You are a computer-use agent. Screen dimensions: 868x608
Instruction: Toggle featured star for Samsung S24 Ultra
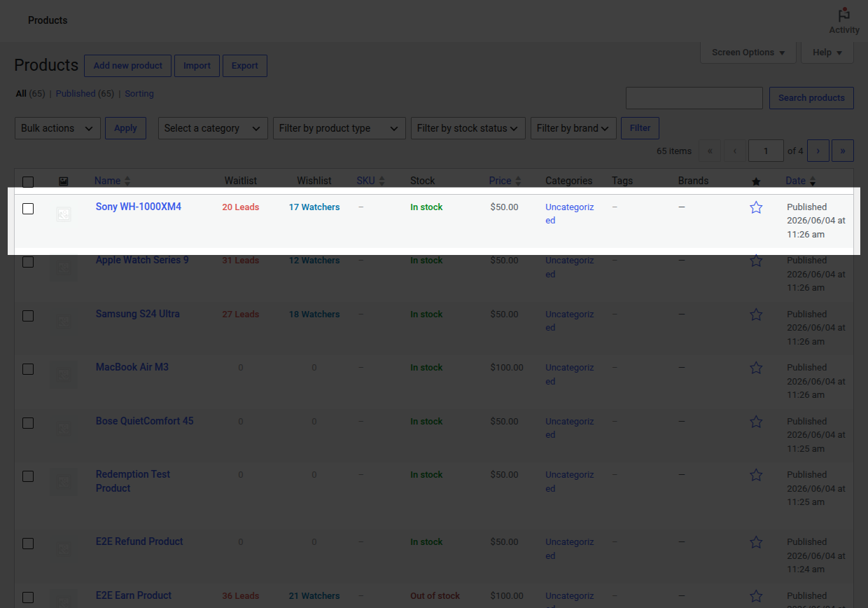tap(756, 315)
